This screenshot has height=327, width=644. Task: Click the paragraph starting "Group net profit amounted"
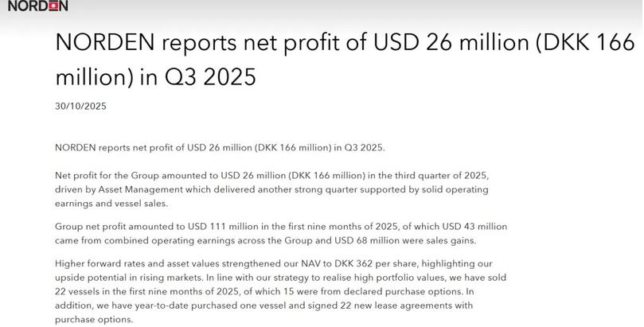pos(279,233)
